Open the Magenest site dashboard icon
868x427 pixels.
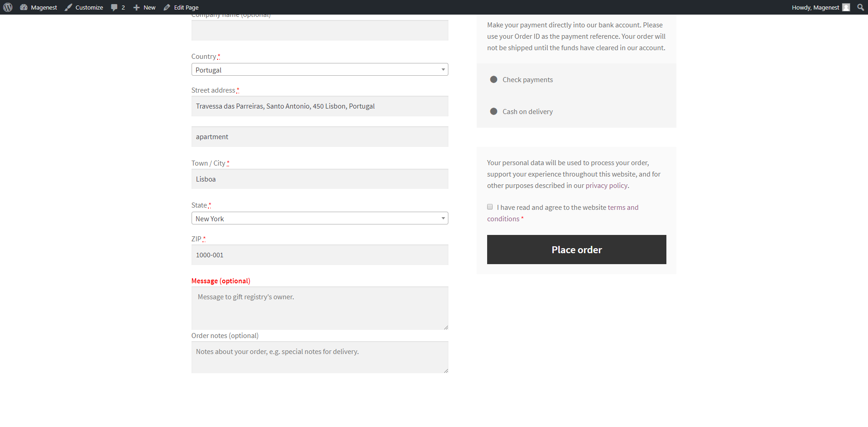24,7
